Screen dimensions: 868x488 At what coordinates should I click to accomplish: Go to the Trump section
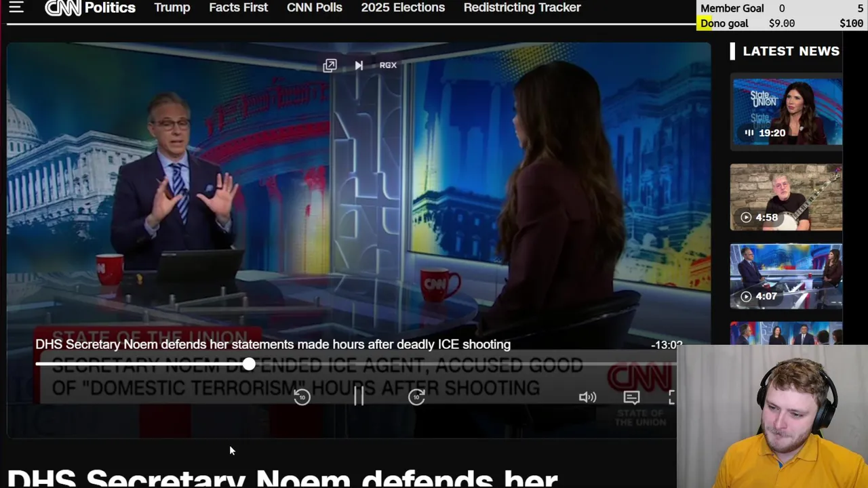172,7
